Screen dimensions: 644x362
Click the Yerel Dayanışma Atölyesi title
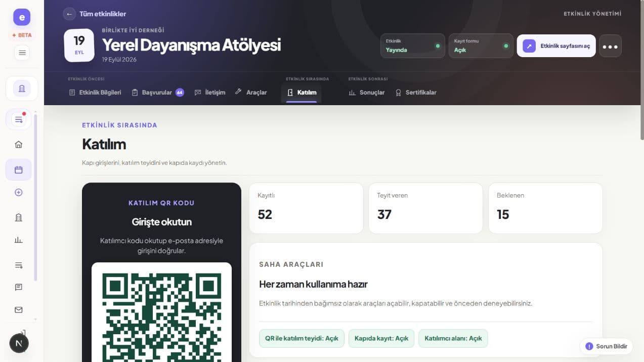[191, 45]
